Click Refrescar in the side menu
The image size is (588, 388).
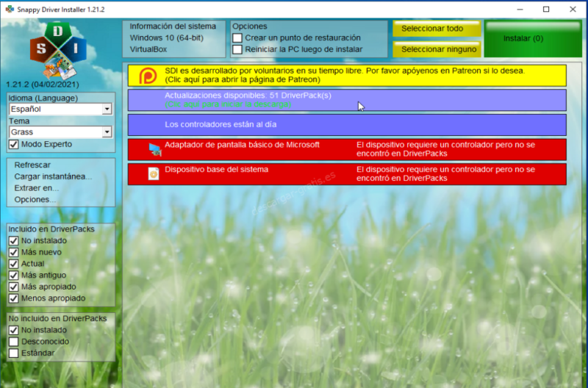click(32, 165)
